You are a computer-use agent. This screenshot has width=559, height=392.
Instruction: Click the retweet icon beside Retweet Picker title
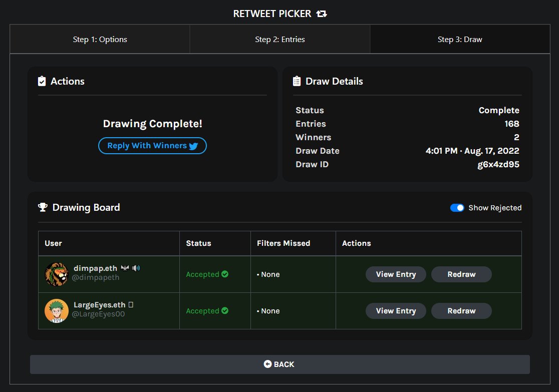pos(322,14)
